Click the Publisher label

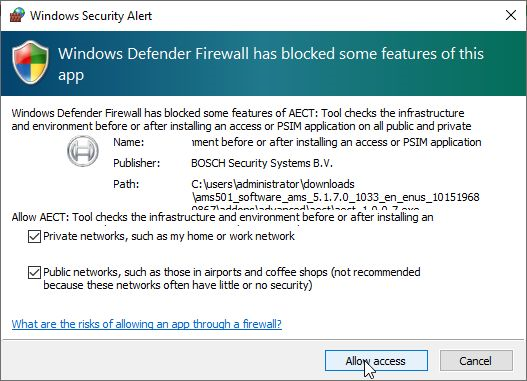tap(136, 163)
